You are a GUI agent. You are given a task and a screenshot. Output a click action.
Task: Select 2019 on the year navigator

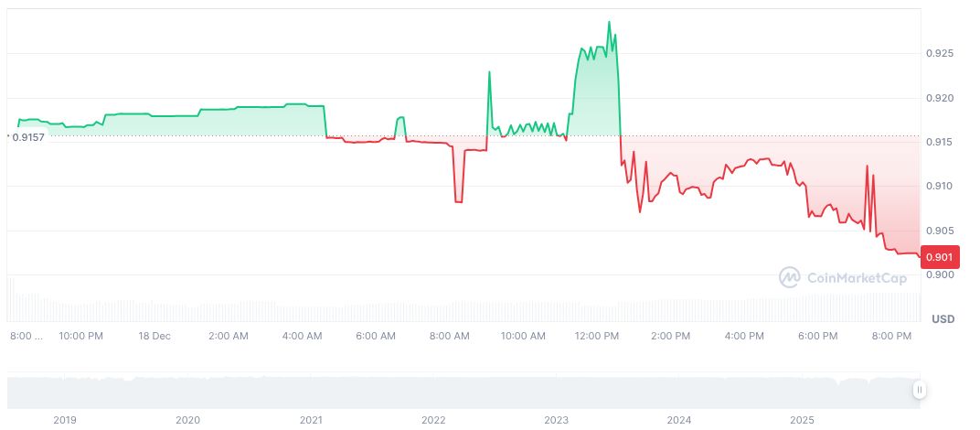pyautogui.click(x=65, y=420)
